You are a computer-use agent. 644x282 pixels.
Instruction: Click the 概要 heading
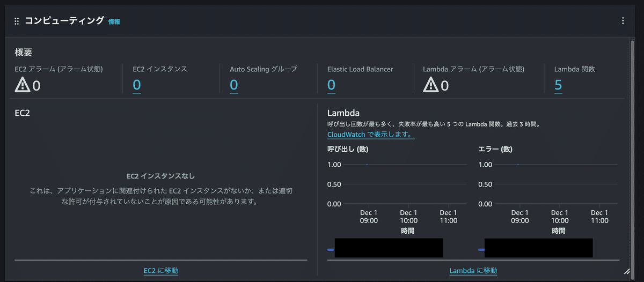(24, 53)
